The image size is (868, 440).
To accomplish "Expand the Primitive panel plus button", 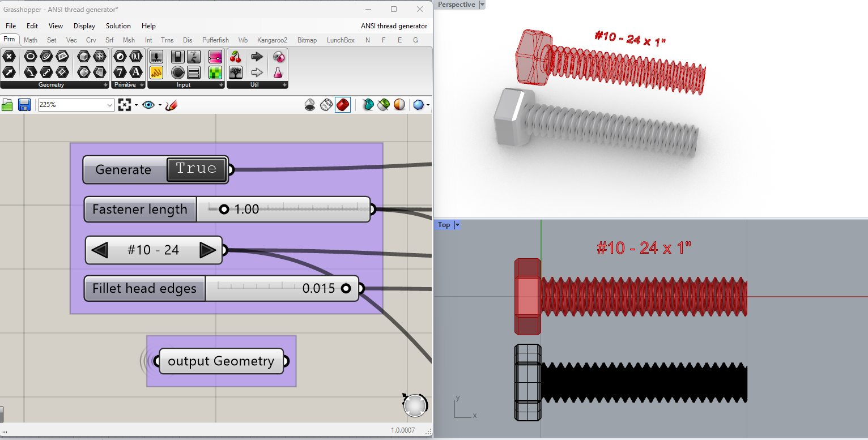I will (142, 85).
